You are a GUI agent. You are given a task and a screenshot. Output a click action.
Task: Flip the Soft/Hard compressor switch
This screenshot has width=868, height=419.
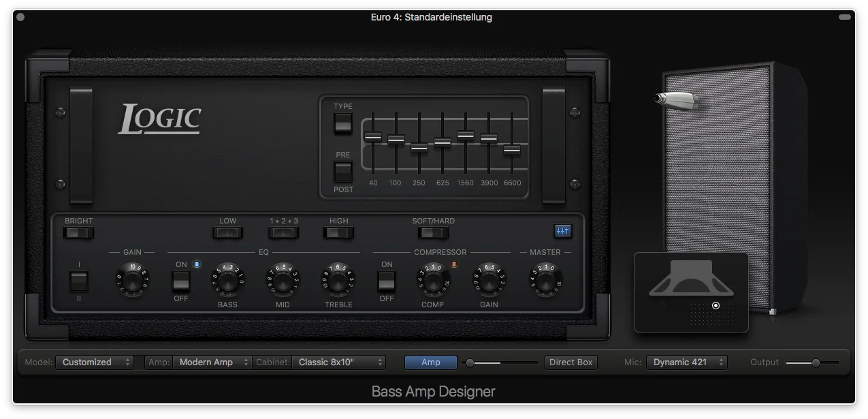[x=433, y=233]
